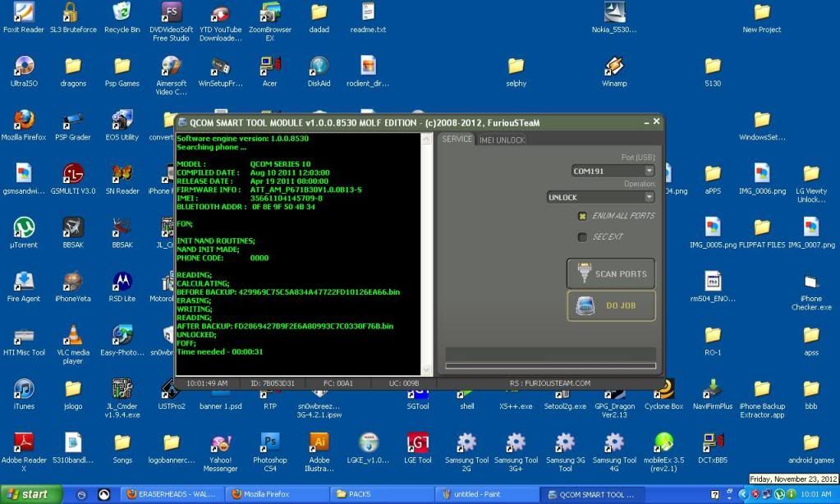The image size is (840, 504).
Task: Open the iTunes desktop icon
Action: tap(24, 389)
